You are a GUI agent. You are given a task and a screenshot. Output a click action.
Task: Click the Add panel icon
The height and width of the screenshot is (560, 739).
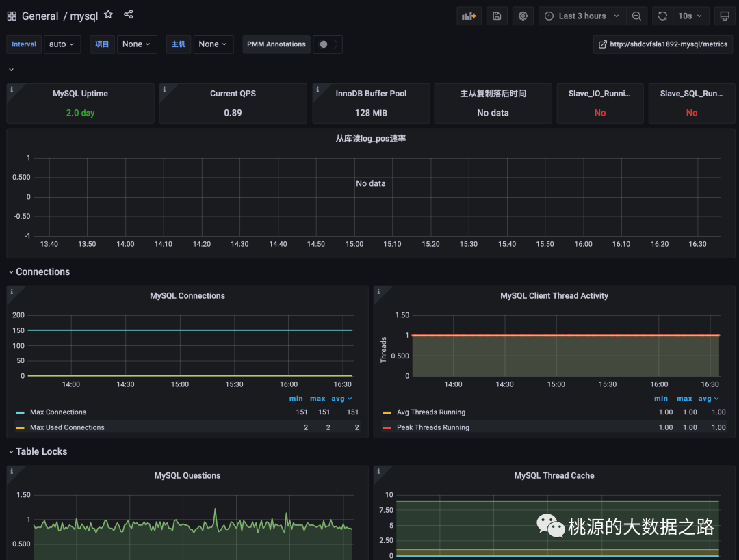(x=469, y=16)
